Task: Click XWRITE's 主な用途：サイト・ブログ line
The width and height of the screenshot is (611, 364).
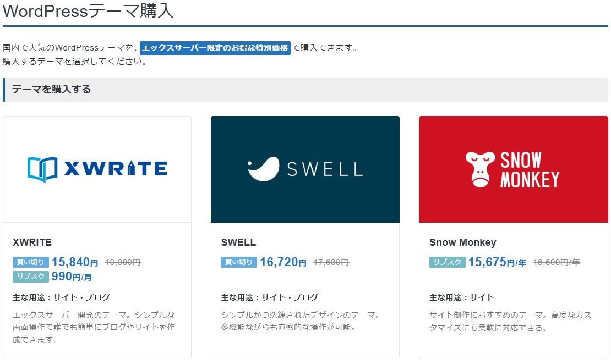Action: (61, 297)
